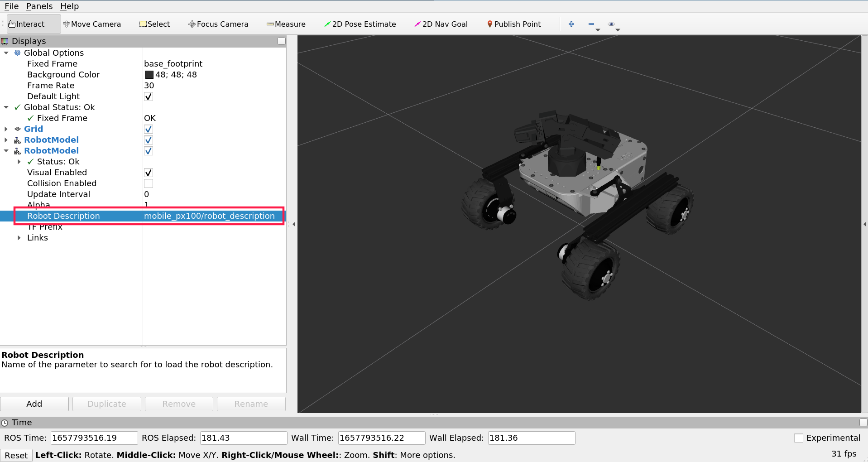Expand the Links tree item
868x462 pixels.
[x=19, y=238]
